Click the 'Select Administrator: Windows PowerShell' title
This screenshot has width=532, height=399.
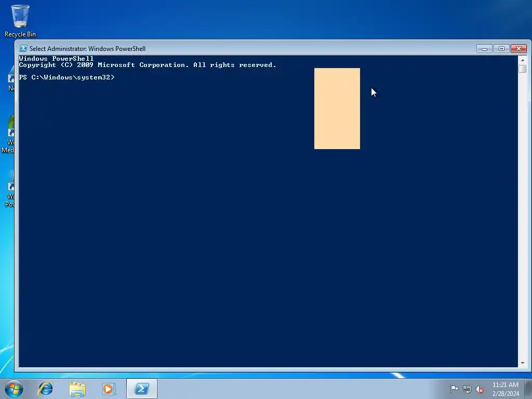87,48
